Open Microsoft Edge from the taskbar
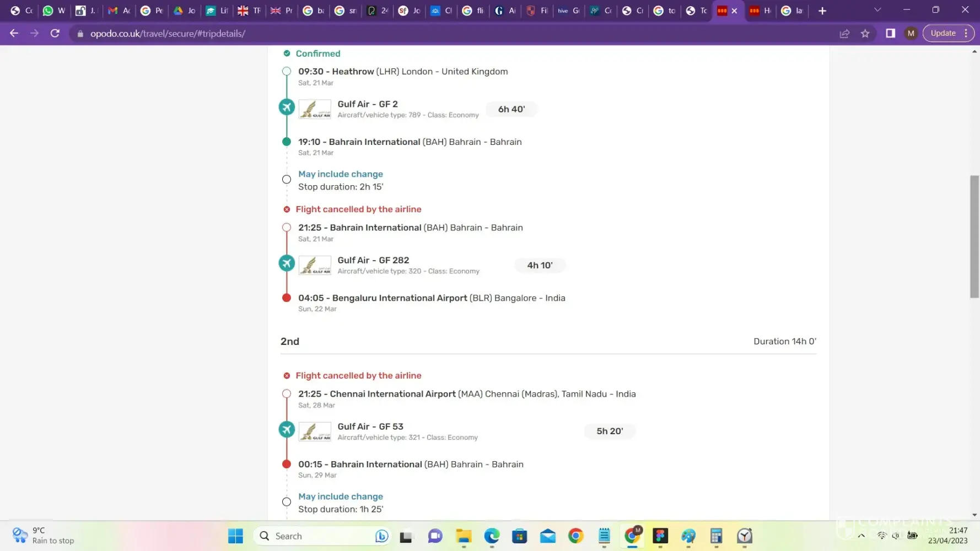 (492, 536)
